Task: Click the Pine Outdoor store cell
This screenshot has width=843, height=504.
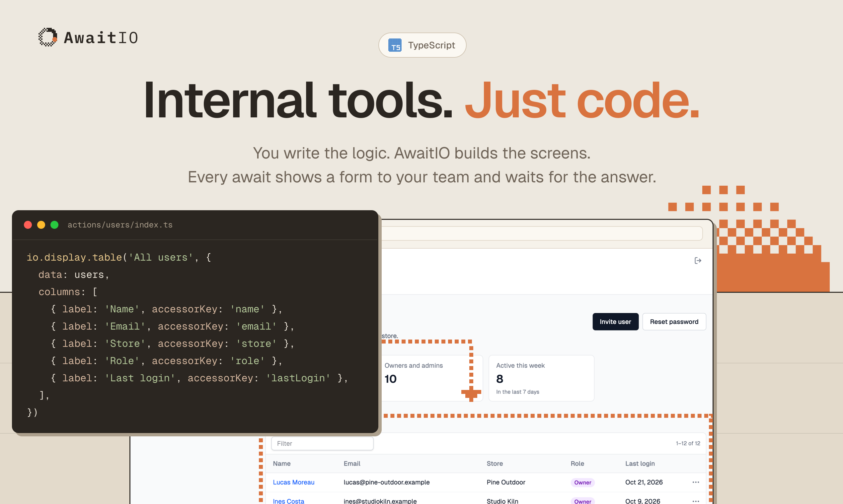Action: (x=506, y=482)
